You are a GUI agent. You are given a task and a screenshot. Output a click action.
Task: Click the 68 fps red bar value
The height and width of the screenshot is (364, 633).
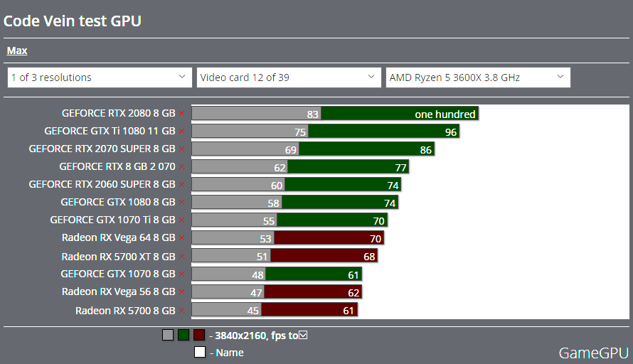pyautogui.click(x=369, y=257)
